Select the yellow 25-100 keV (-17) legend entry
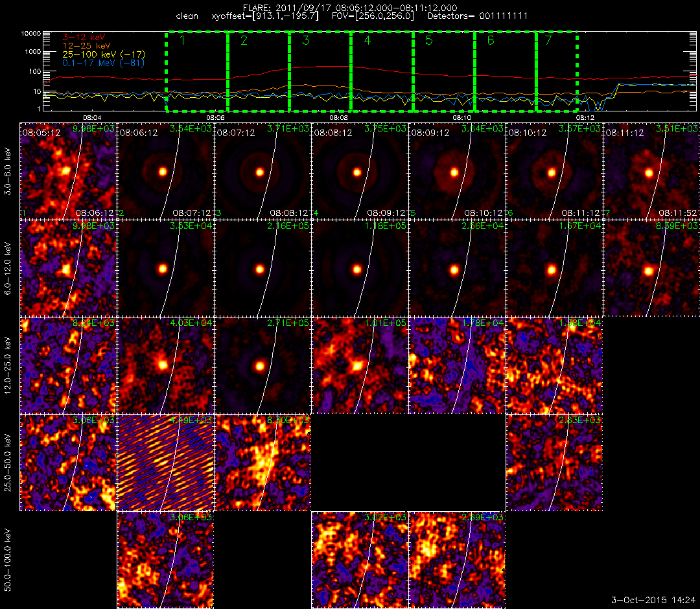Viewport: 700px width, 609px height. [x=104, y=54]
